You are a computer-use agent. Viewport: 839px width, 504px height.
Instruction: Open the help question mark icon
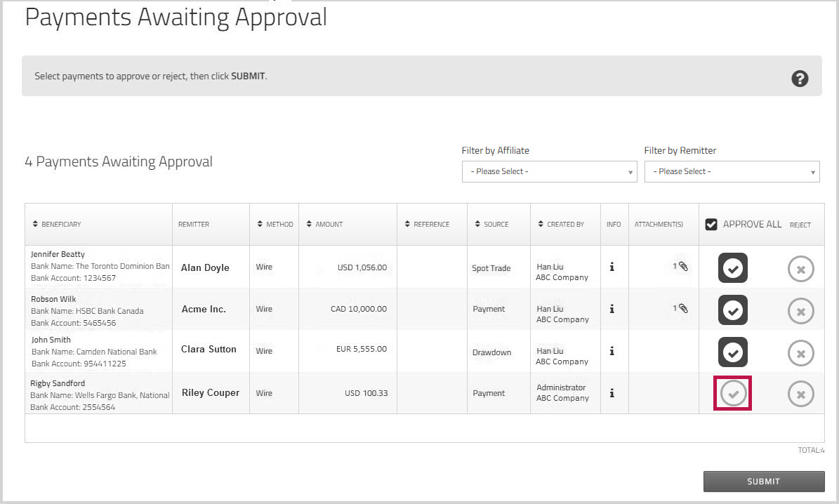pos(800,79)
